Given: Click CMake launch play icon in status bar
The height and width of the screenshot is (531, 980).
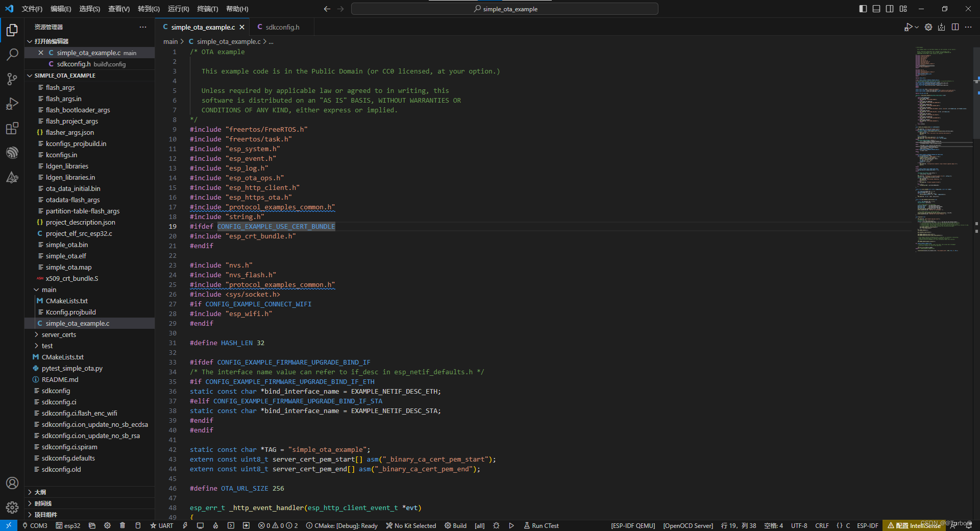Looking at the screenshot, I should click(511, 525).
